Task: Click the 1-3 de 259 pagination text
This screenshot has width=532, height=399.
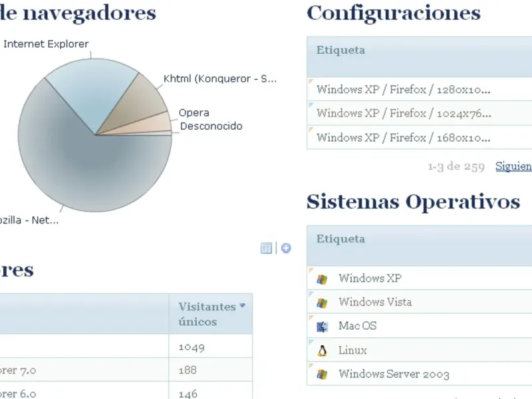Action: tap(456, 167)
